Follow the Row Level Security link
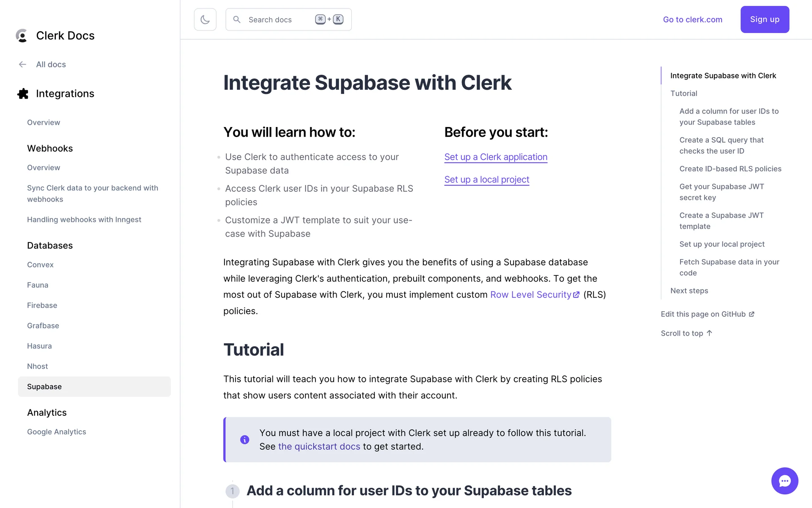This screenshot has height=508, width=812. (530, 295)
